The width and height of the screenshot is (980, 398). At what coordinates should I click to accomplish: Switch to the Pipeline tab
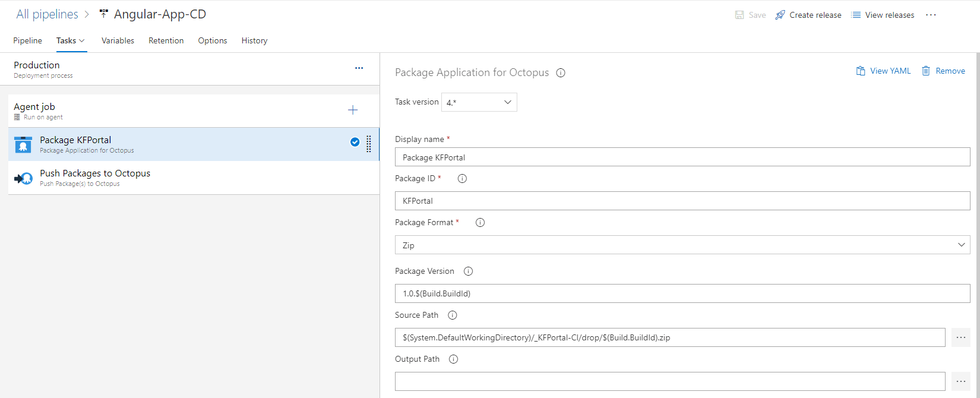pos(27,40)
